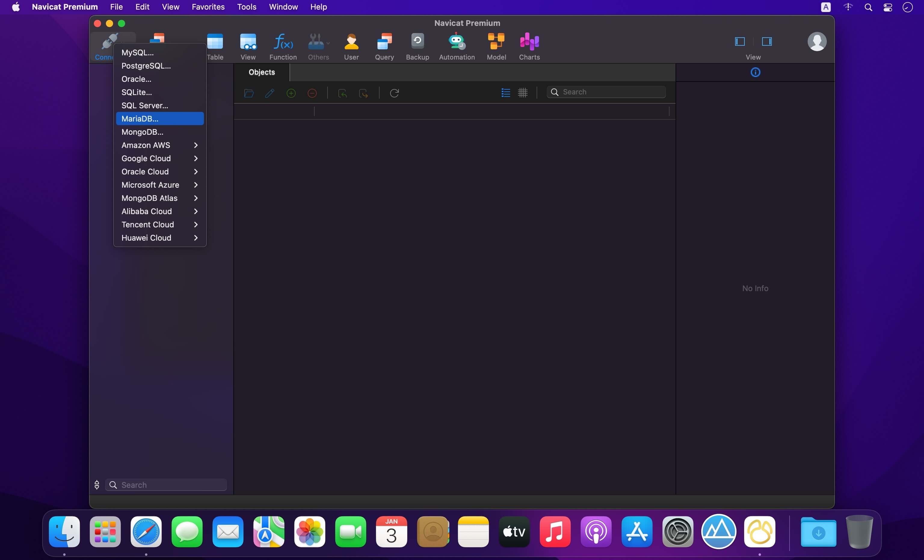
Task: Toggle the left navigation pane
Action: point(740,41)
